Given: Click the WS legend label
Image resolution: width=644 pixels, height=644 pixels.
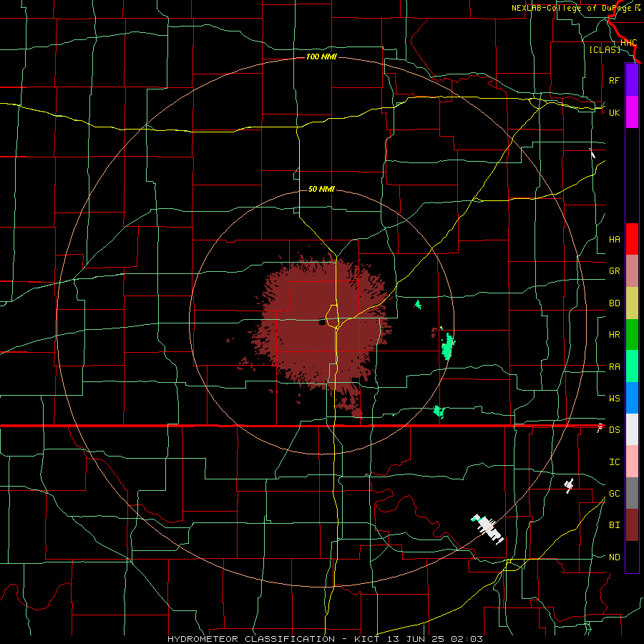Looking at the screenshot, I should [x=614, y=398].
